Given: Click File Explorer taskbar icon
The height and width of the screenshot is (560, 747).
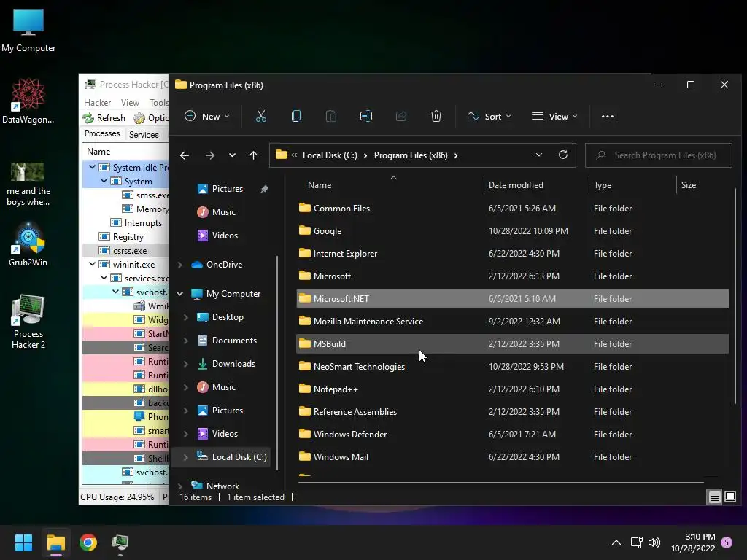Looking at the screenshot, I should [x=56, y=542].
